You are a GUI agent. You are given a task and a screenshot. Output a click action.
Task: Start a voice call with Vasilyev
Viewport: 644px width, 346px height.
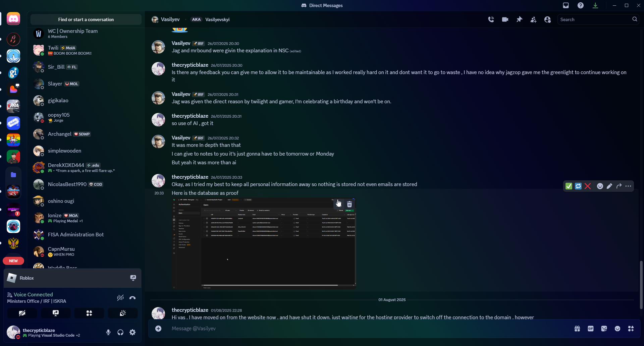pyautogui.click(x=491, y=19)
